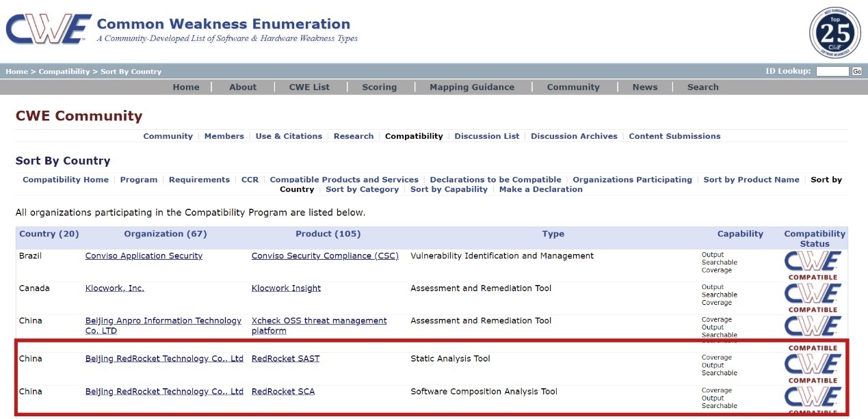
Task: Open the Mapping Guidance menu
Action: pos(471,87)
